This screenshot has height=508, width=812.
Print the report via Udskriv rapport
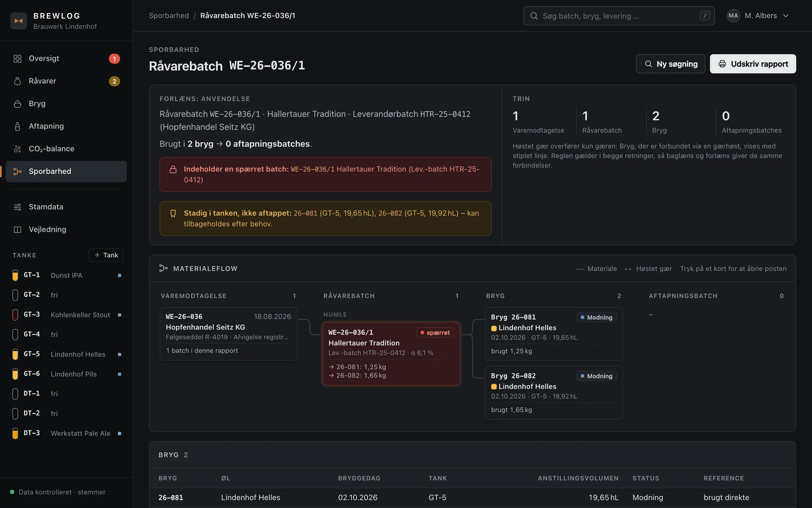753,64
